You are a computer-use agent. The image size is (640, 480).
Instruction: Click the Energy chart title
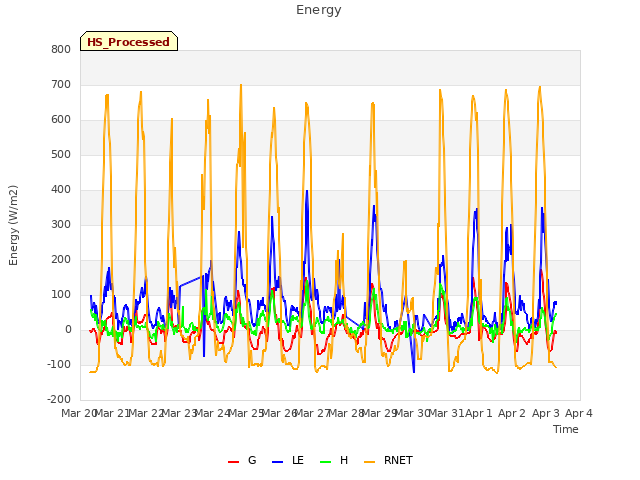(319, 10)
